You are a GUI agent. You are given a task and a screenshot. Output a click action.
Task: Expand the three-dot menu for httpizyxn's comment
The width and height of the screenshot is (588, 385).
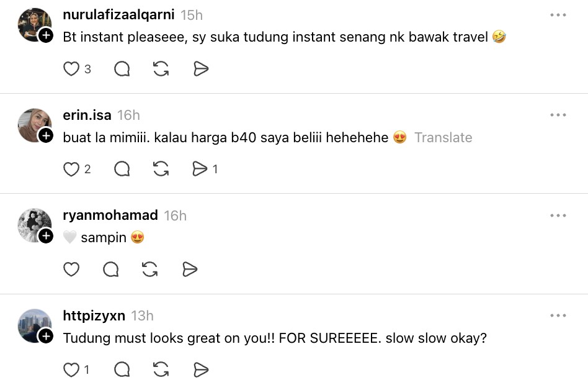558,315
